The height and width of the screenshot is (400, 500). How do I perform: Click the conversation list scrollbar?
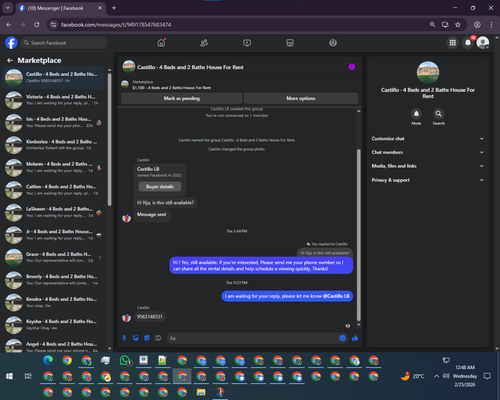(109, 140)
